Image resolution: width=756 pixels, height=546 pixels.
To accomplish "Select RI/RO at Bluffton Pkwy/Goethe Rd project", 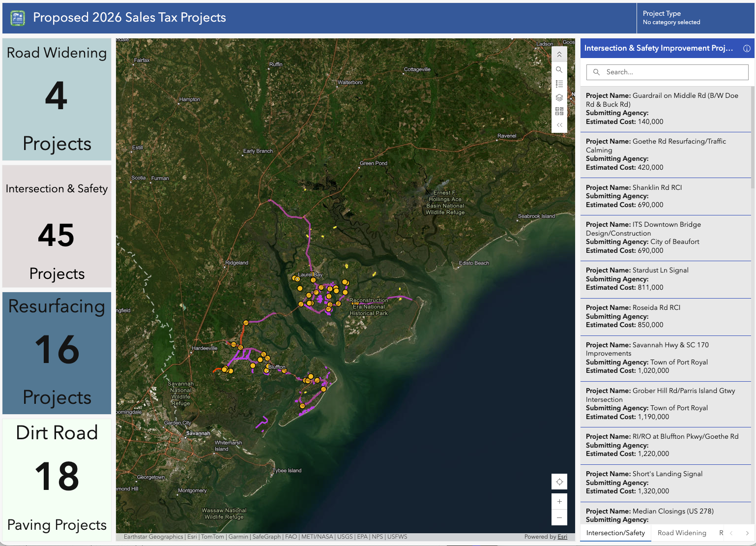I will click(666, 445).
